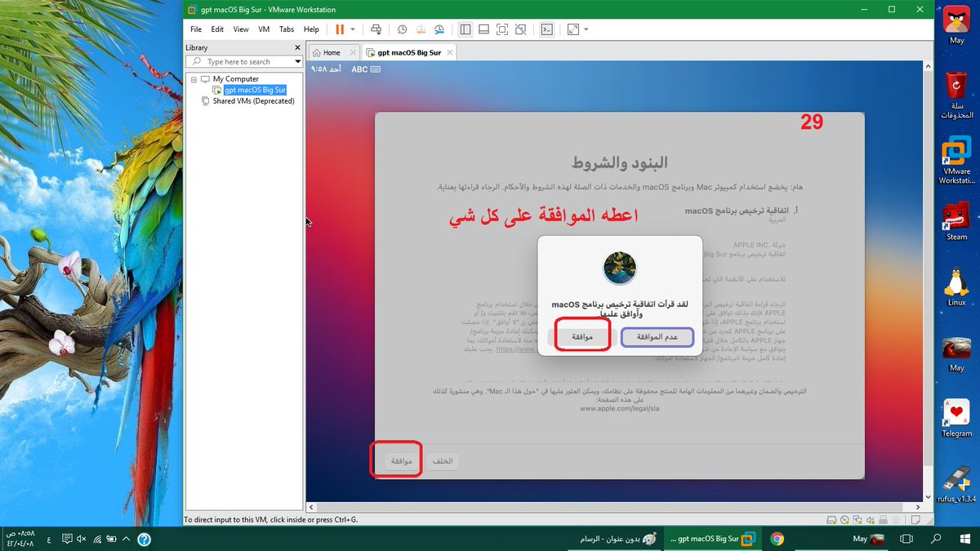Click the VMware Pause/Suspend virtual machine button
The width and height of the screenshot is (980, 551).
[340, 29]
